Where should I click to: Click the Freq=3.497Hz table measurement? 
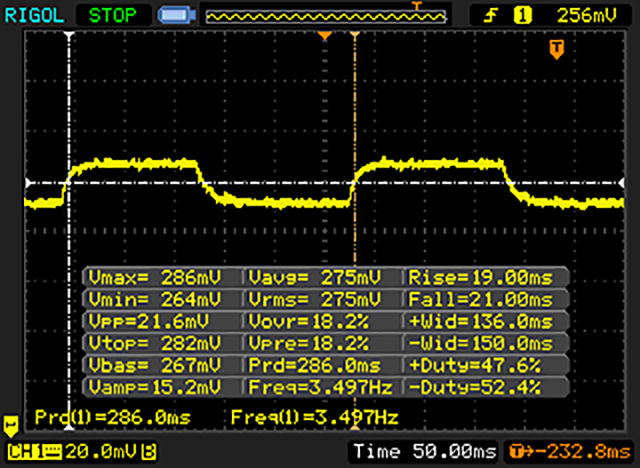pos(320,387)
